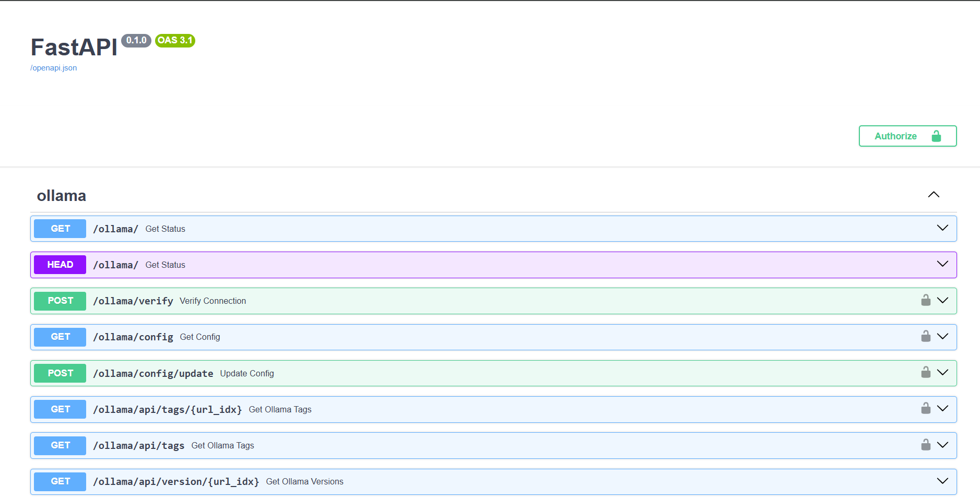This screenshot has height=498, width=980.
Task: Click the purple HEAD method badge
Action: pyautogui.click(x=60, y=265)
